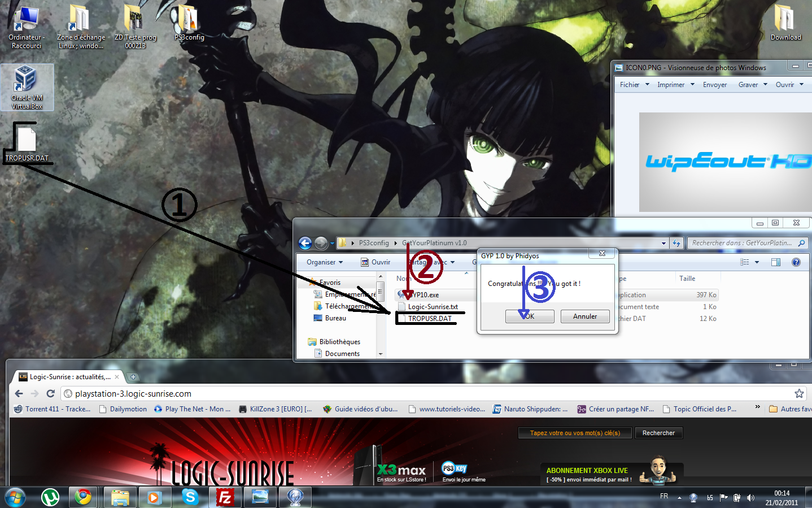This screenshot has height=508, width=812.
Task: Click the Chrome address bar URL
Action: [x=133, y=394]
